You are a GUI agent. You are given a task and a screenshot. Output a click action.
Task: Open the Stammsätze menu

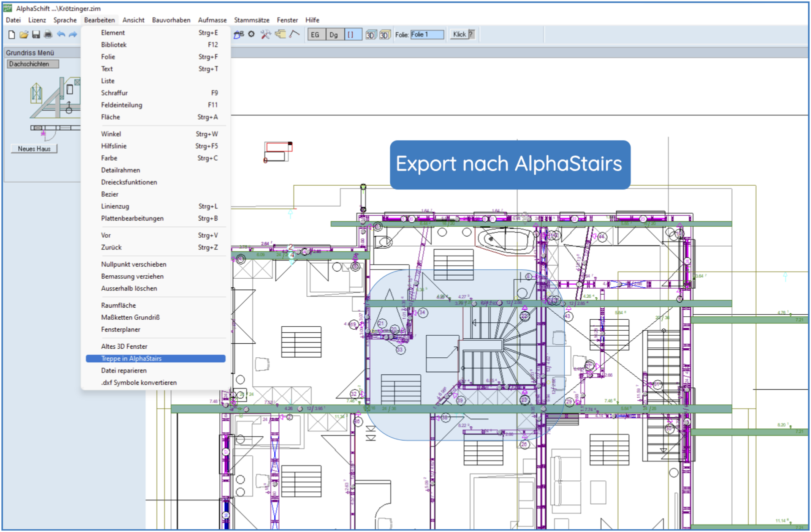(x=252, y=20)
